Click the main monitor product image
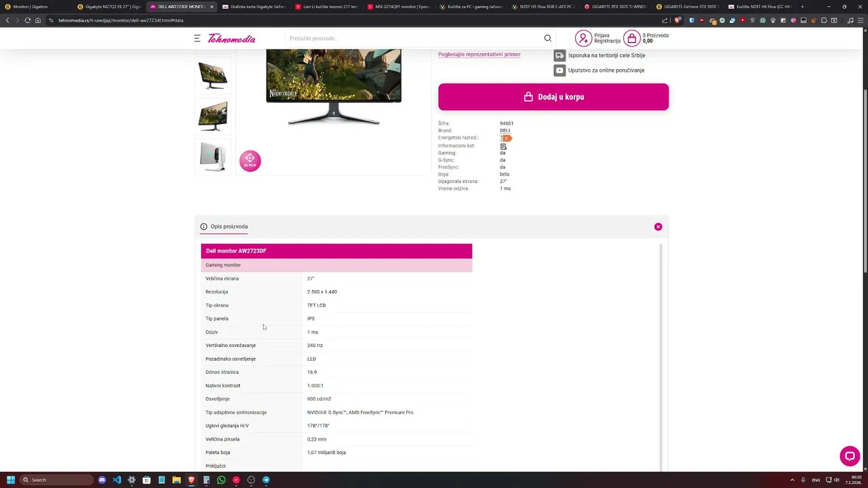The height and width of the screenshot is (488, 868). (334, 87)
